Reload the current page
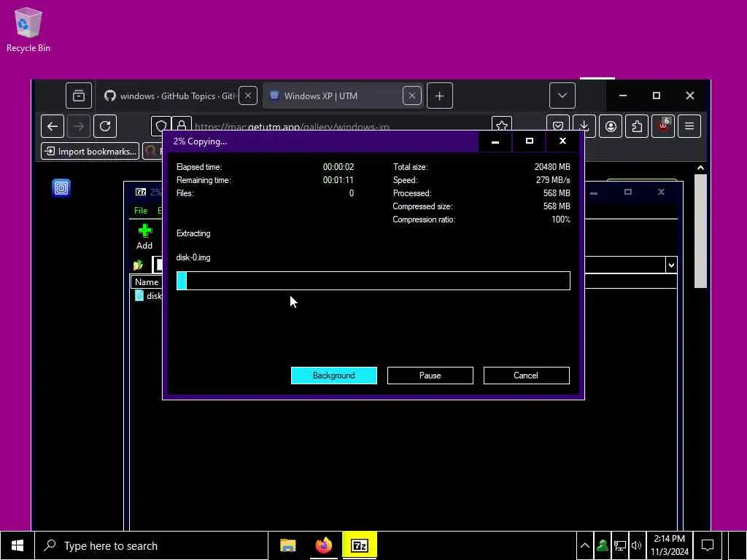Screen dimensions: 747x560 click(x=105, y=126)
